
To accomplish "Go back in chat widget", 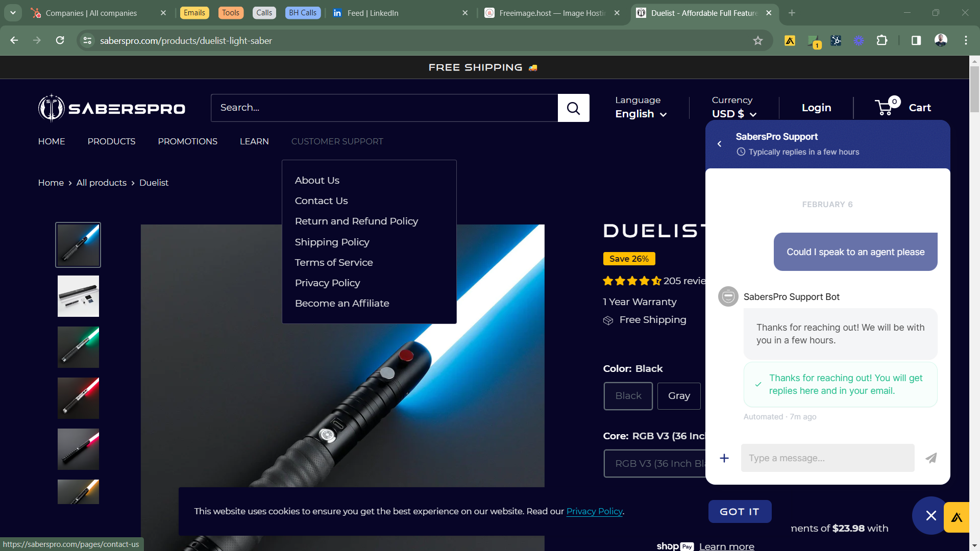I will tap(719, 144).
